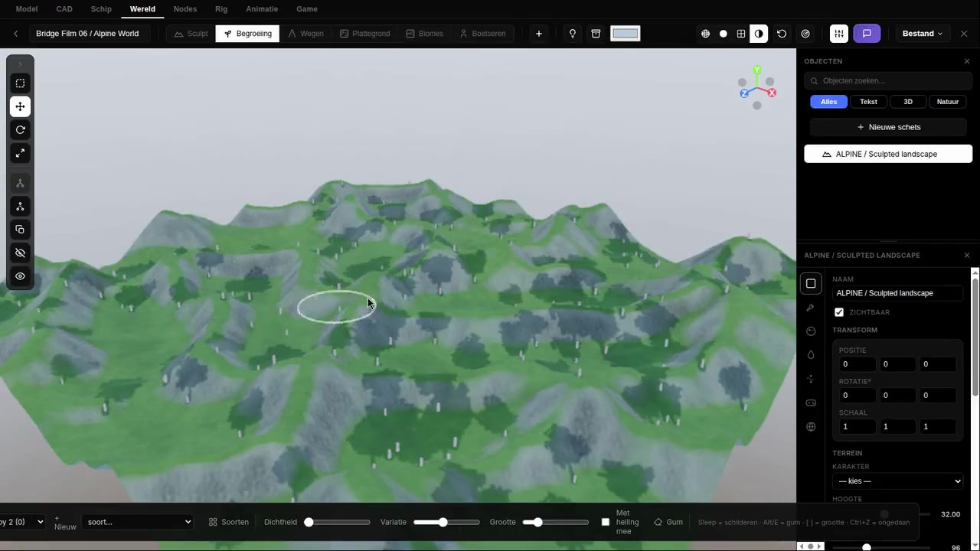Screen dimensions: 980x551
Task: Select ALPINE / Sculpted landscape in object list
Action: 888,154
